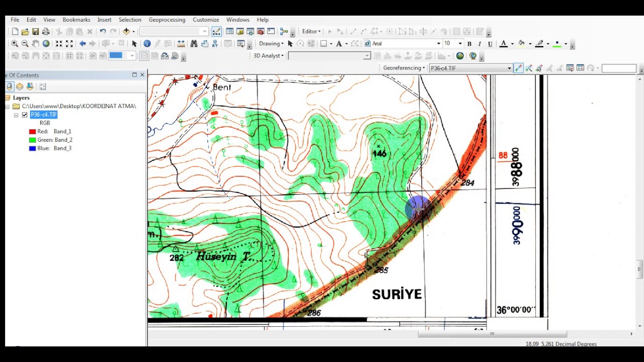Click the Add Data button

126,32
